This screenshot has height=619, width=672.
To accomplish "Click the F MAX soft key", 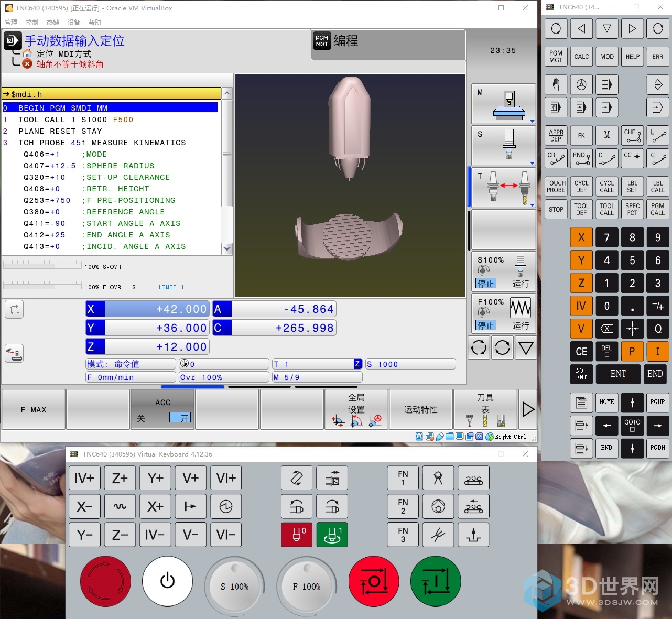I will [34, 409].
